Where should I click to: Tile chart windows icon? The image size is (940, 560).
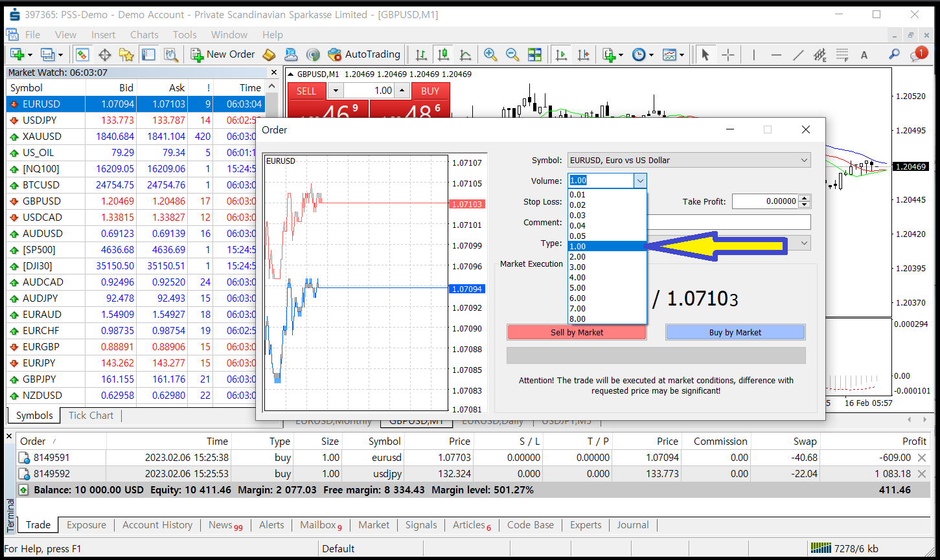click(x=534, y=55)
